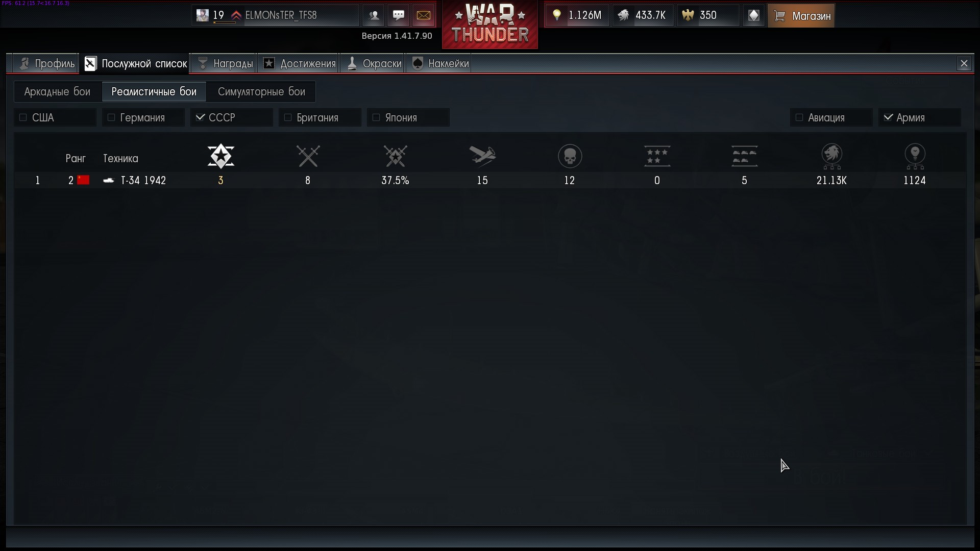Enable the Авиация filter checkbox
980x551 pixels.
pyautogui.click(x=799, y=118)
